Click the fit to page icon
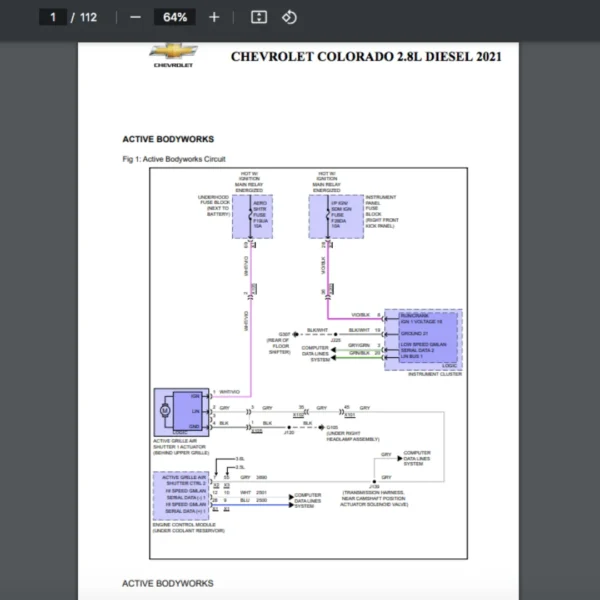 click(258, 17)
